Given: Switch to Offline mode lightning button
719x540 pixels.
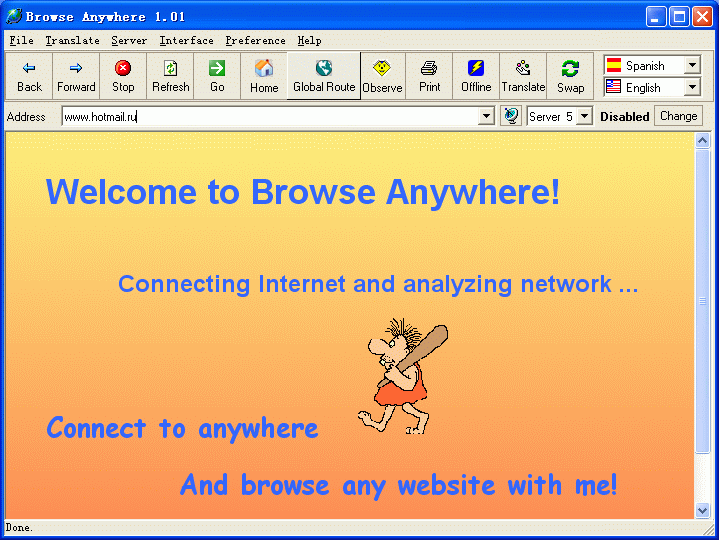Looking at the screenshot, I should 476,76.
